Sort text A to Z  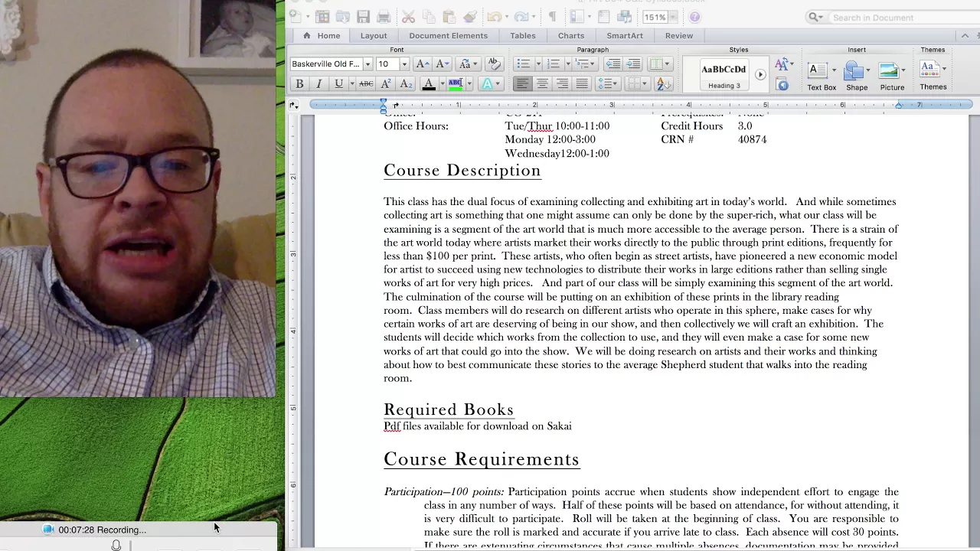click(x=663, y=83)
